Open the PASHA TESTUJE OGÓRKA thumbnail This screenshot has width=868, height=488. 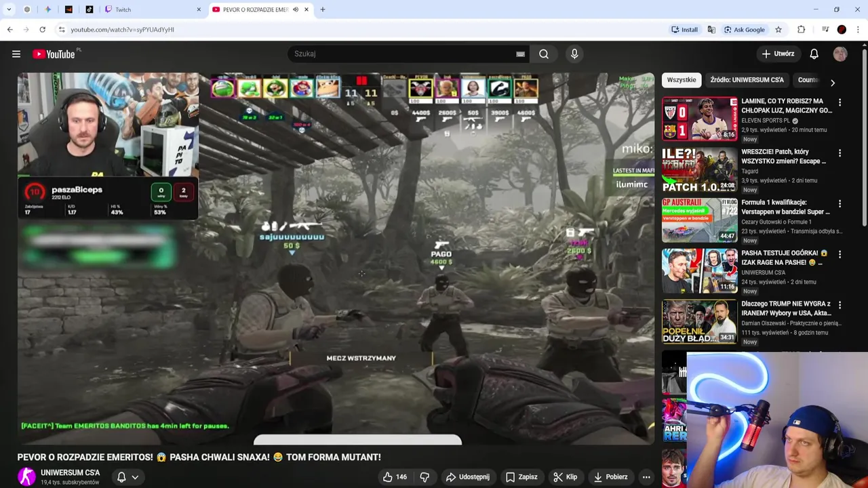(699, 270)
